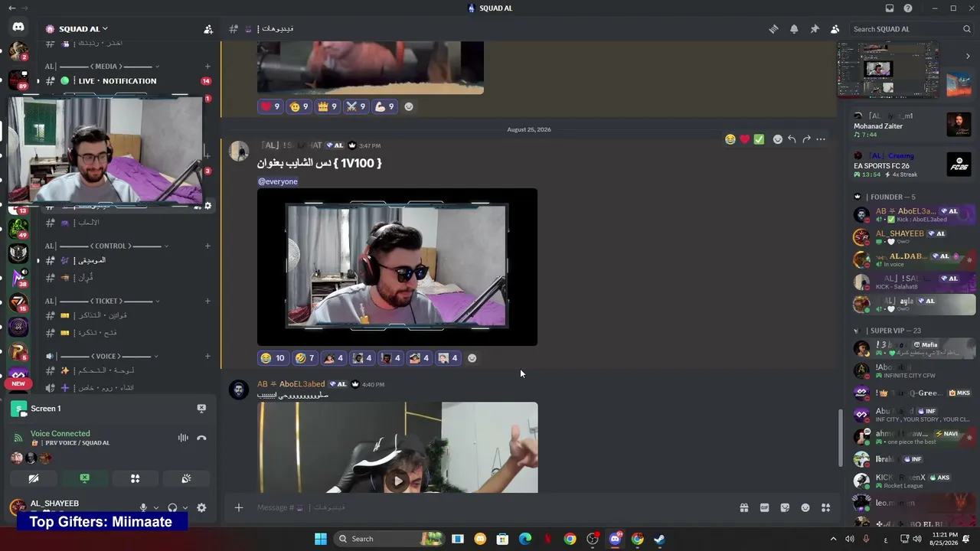Add the green checkmark quick reaction
Image resolution: width=980 pixels, height=551 pixels.
point(759,139)
